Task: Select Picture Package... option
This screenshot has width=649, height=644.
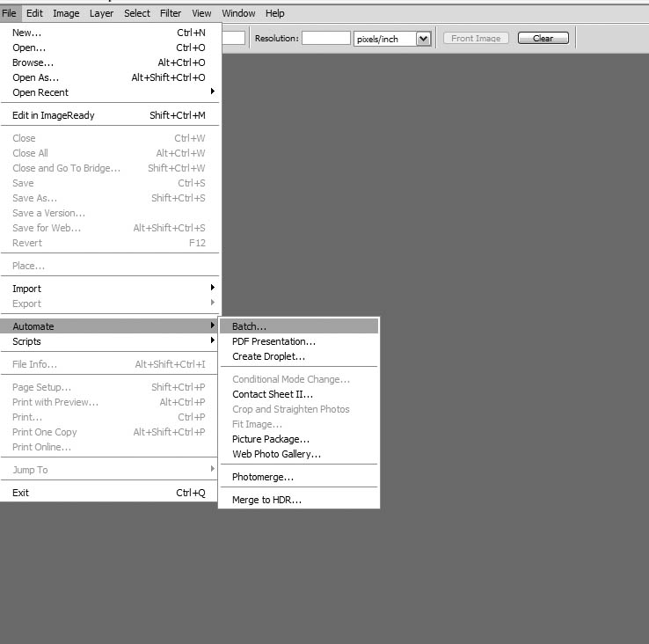Action: pyautogui.click(x=299, y=439)
